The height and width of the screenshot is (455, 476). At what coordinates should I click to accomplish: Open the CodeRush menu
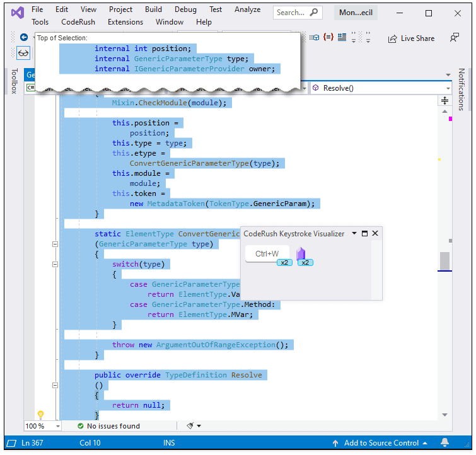click(x=78, y=22)
